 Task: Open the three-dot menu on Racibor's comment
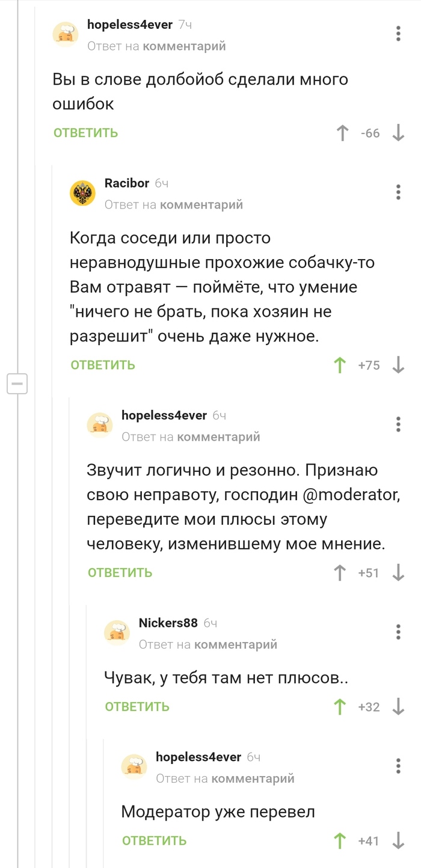(x=398, y=192)
